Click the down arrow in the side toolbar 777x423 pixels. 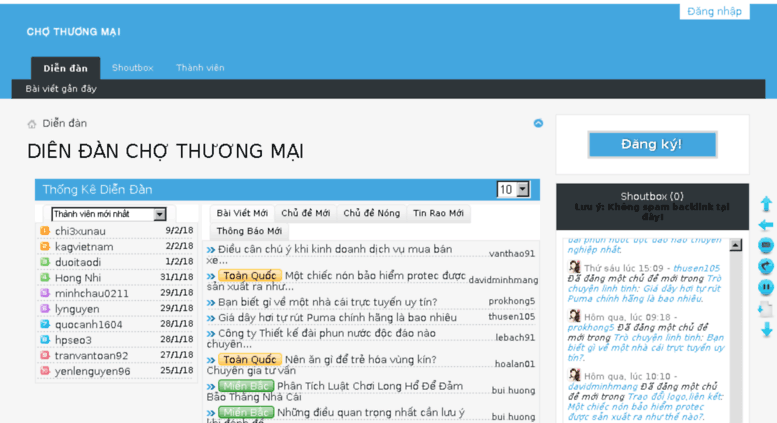pos(766,330)
